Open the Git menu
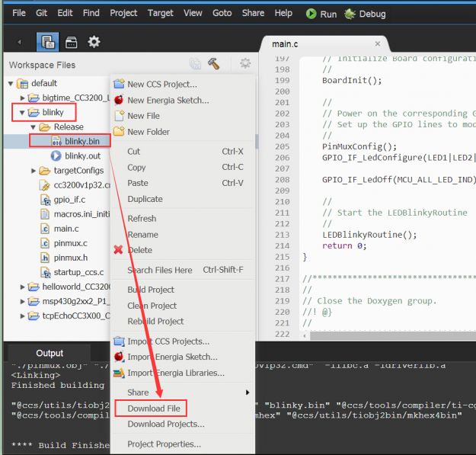 (x=41, y=13)
